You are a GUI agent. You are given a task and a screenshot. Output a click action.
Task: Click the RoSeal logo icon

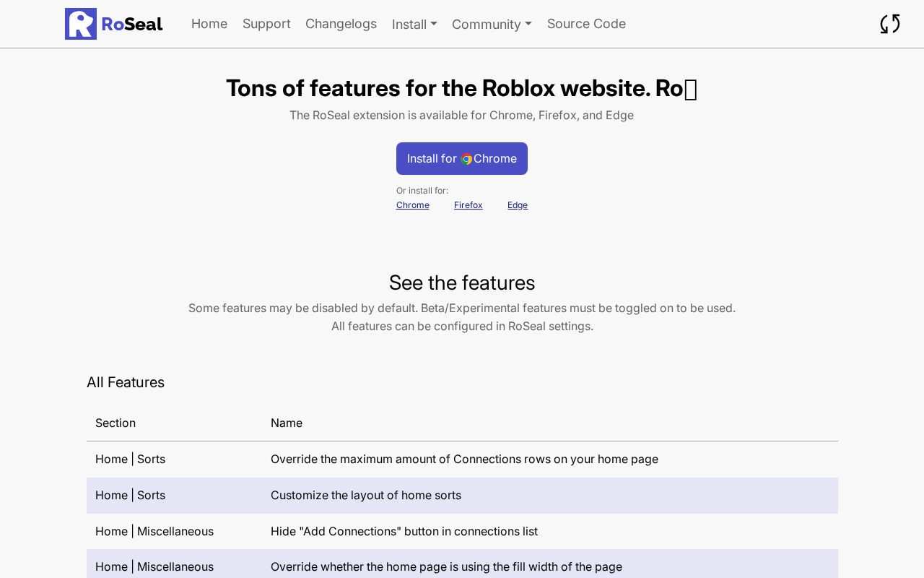click(81, 24)
